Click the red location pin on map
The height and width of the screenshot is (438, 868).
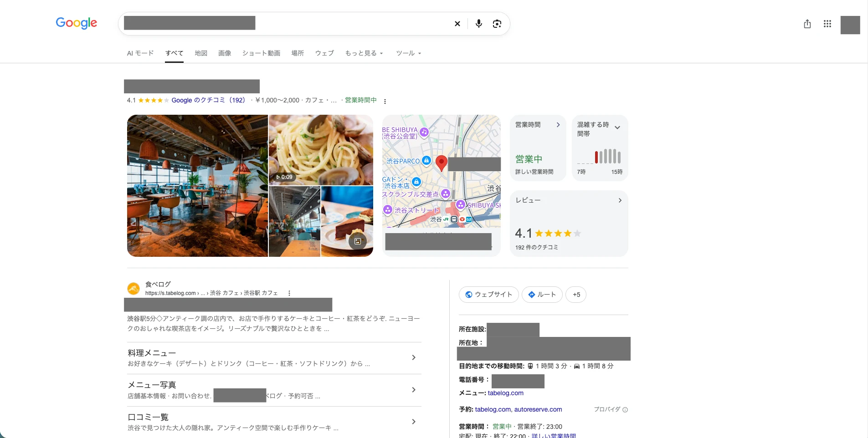(441, 163)
